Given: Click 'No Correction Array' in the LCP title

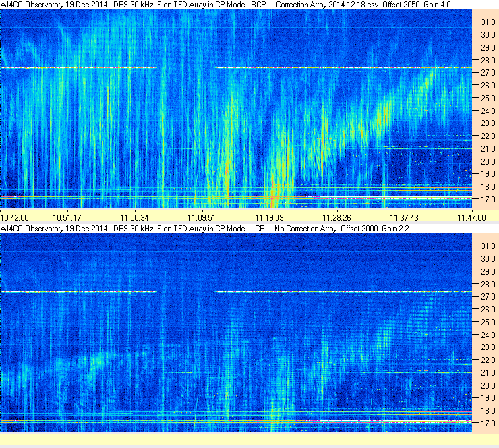Looking at the screenshot, I should 305,229.
